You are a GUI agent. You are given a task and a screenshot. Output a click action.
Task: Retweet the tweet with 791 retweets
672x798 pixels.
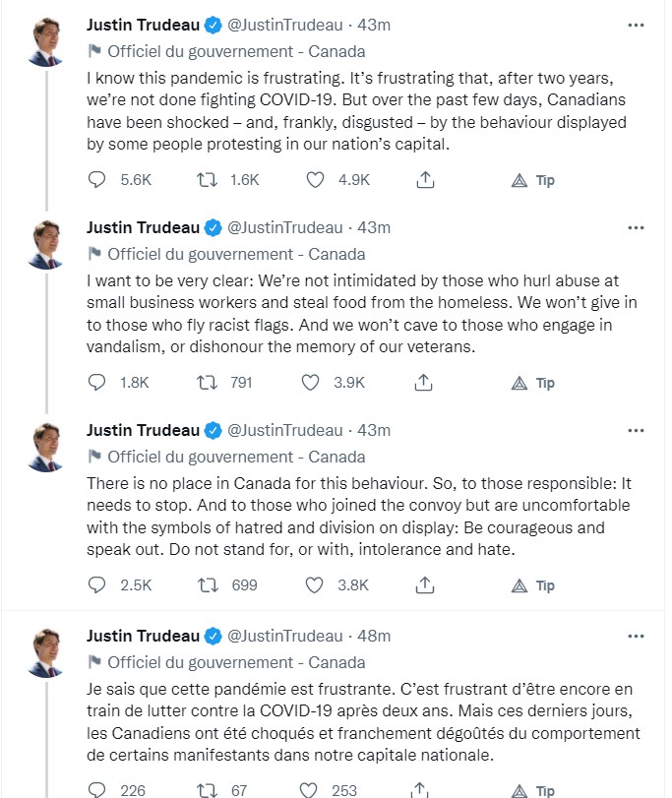pos(208,383)
